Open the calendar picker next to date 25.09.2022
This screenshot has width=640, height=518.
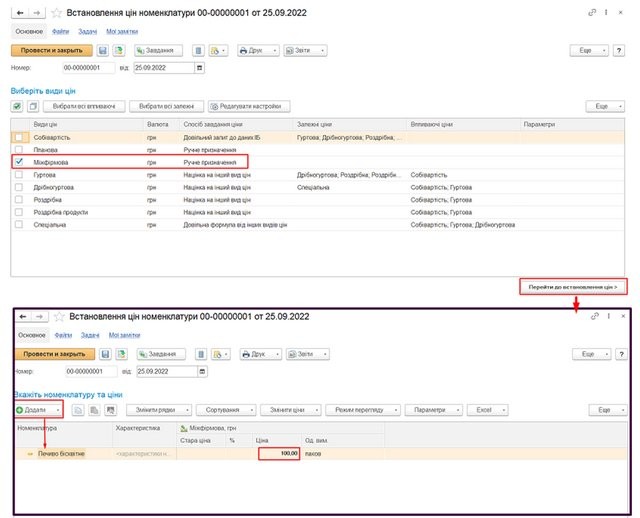coord(200,68)
